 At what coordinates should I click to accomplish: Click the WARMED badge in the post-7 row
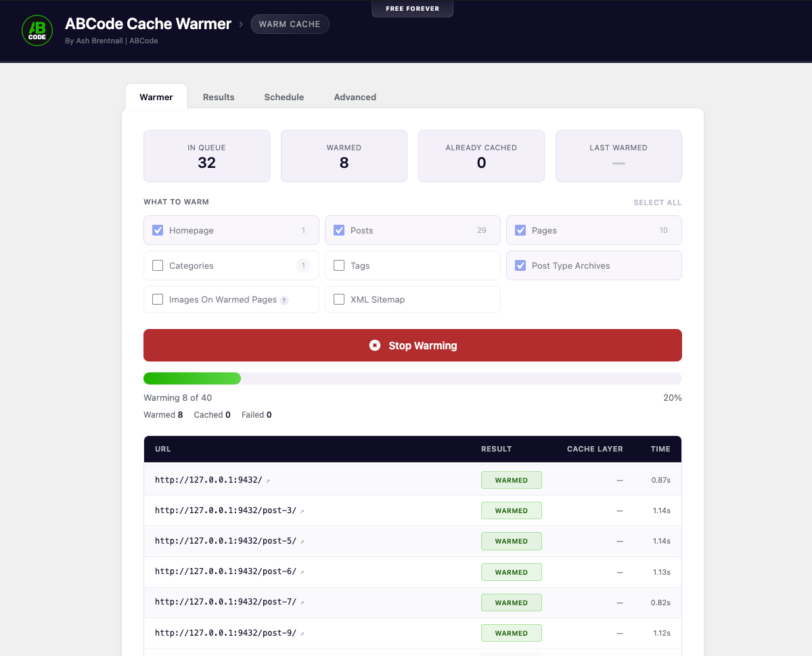tap(512, 603)
